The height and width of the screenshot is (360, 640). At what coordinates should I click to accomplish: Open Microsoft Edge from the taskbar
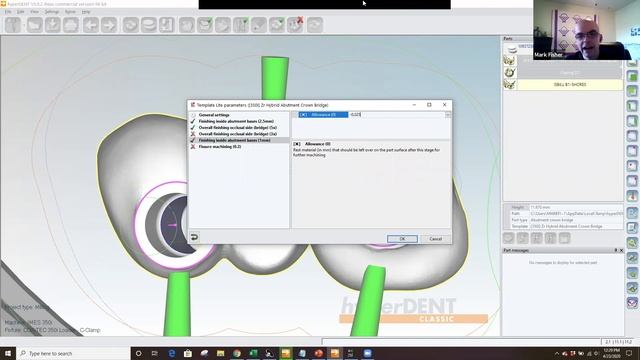(172, 353)
